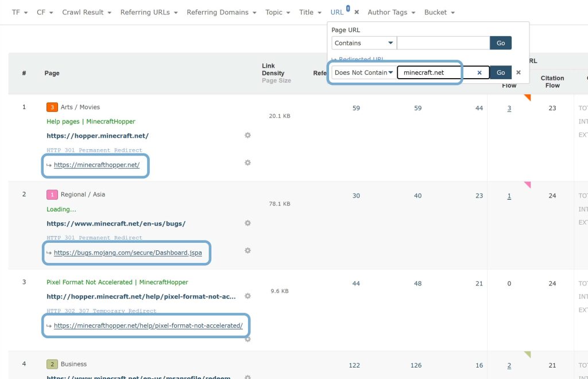Click the URL filter tab
The image size is (588, 379).
click(336, 13)
